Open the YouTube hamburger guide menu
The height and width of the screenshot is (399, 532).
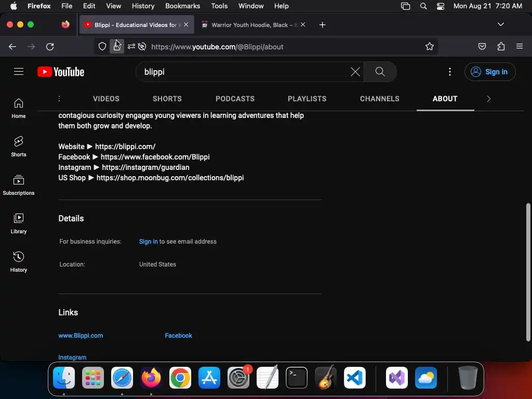[19, 72]
